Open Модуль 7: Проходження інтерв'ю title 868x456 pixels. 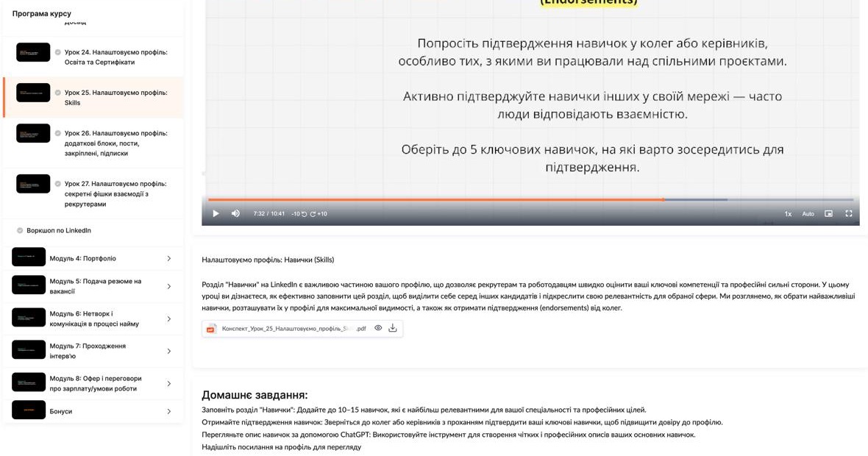[88, 351]
